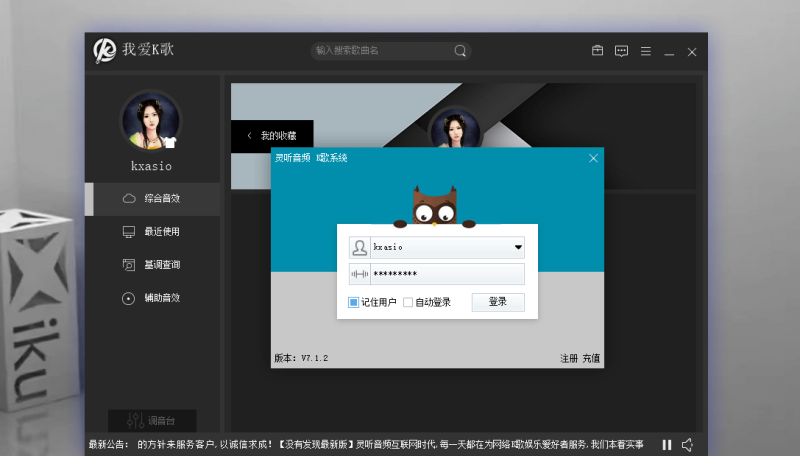Viewport: 800px width, 456px height.
Task: Expand the username dropdown arrow
Action: (x=518, y=247)
